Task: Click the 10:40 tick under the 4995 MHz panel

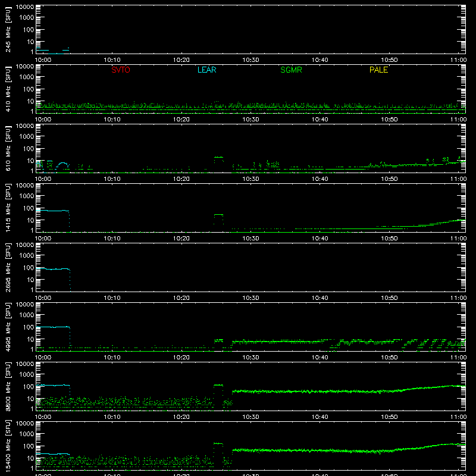Action: pos(320,358)
